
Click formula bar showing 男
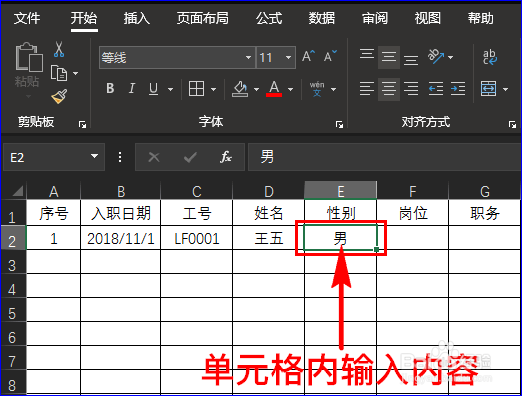(385, 157)
